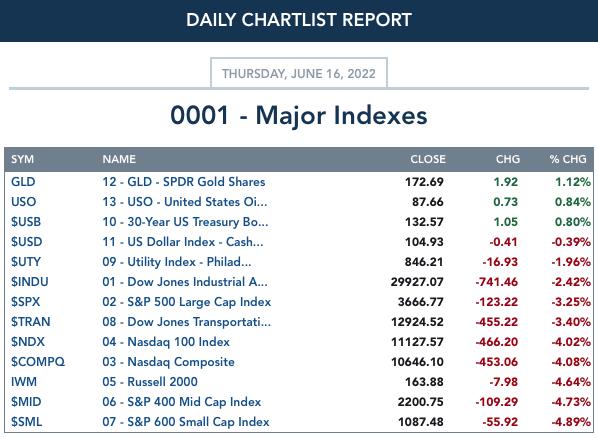Open the $INDU symbol link
Image resolution: width=598 pixels, height=438 pixels.
29,282
